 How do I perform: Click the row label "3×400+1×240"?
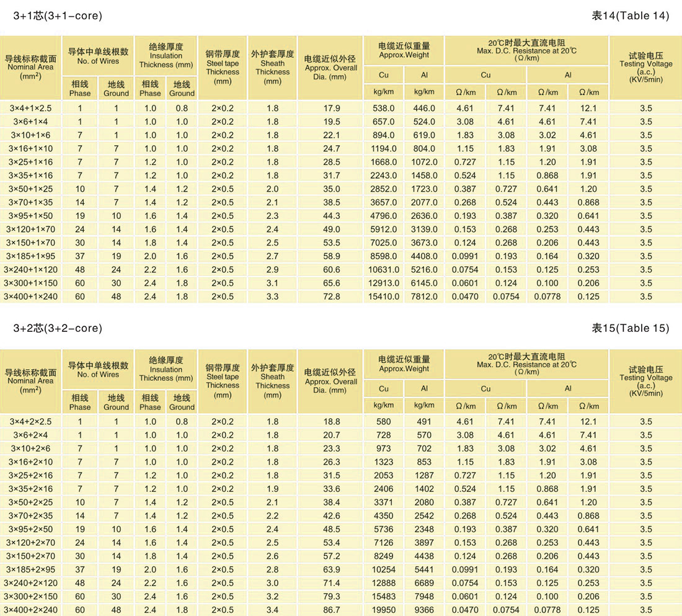click(30, 297)
